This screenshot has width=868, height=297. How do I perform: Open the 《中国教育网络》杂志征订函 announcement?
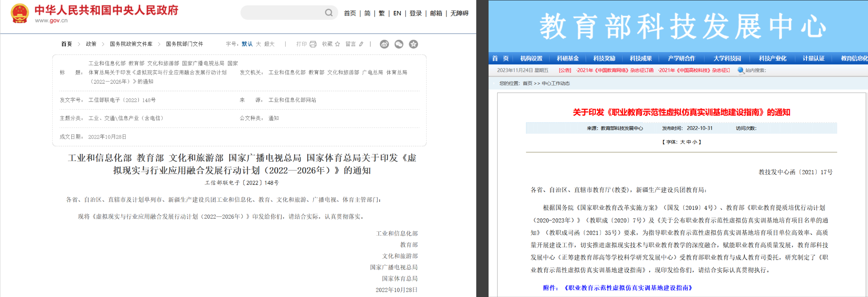coord(615,70)
